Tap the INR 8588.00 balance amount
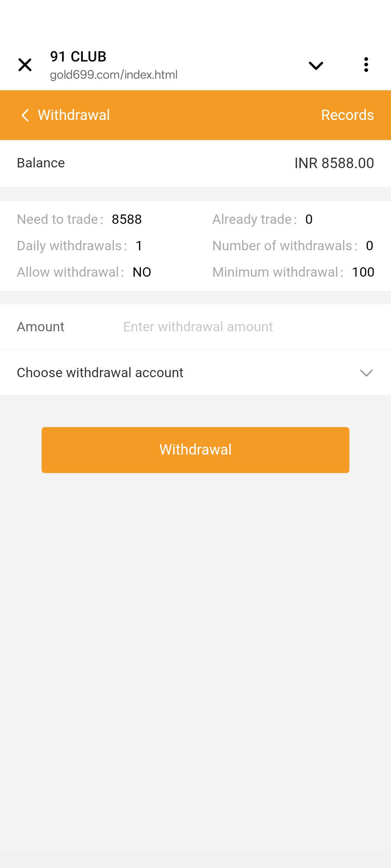The height and width of the screenshot is (868, 391). (x=334, y=163)
